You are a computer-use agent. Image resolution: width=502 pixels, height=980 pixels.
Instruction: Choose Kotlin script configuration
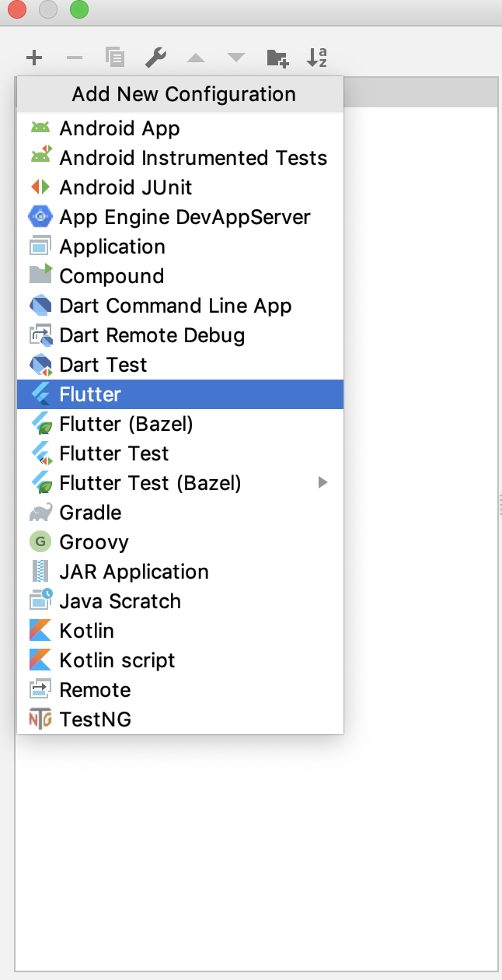pos(117,660)
